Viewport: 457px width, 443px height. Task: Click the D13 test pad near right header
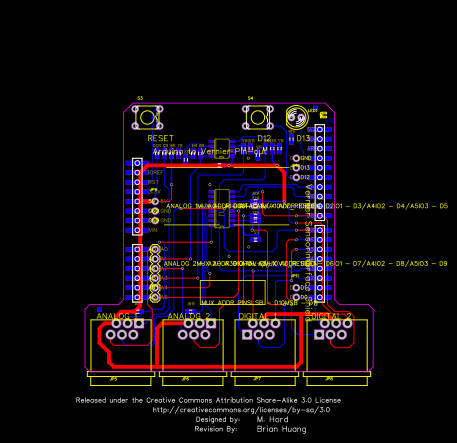click(296, 168)
